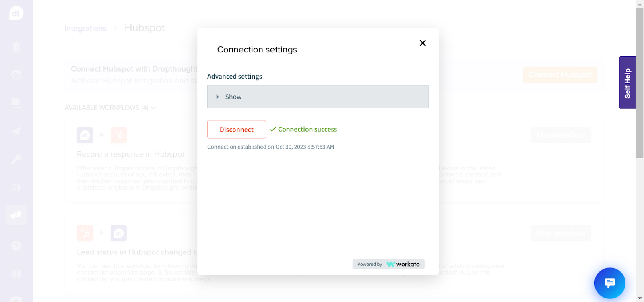Collapse the Available Workflows dropdown
This screenshot has width=644, height=302.
point(110,108)
